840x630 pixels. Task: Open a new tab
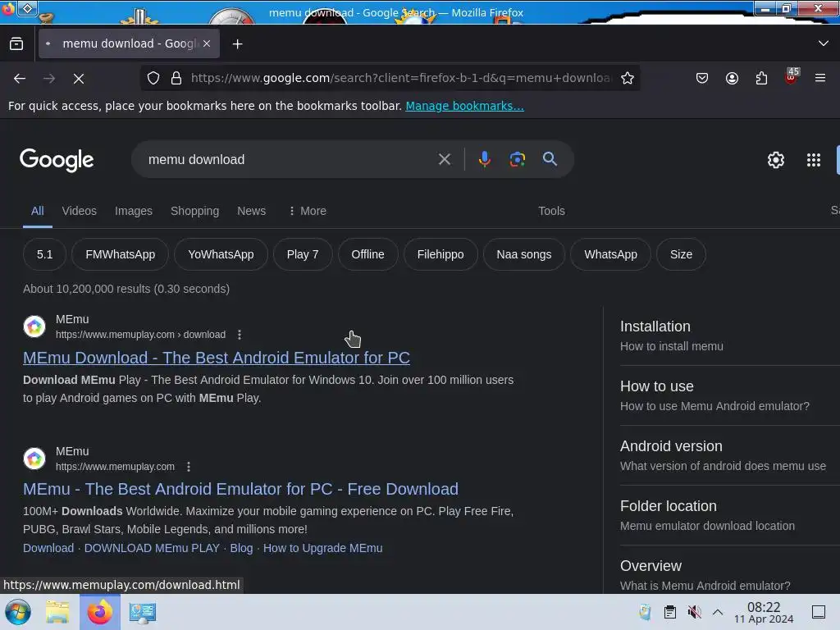pyautogui.click(x=237, y=44)
